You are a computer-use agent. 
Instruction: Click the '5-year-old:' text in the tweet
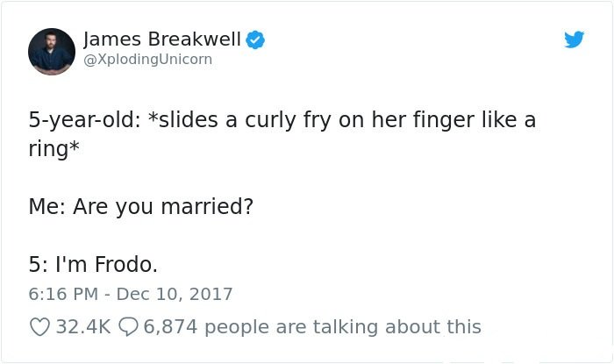point(85,120)
